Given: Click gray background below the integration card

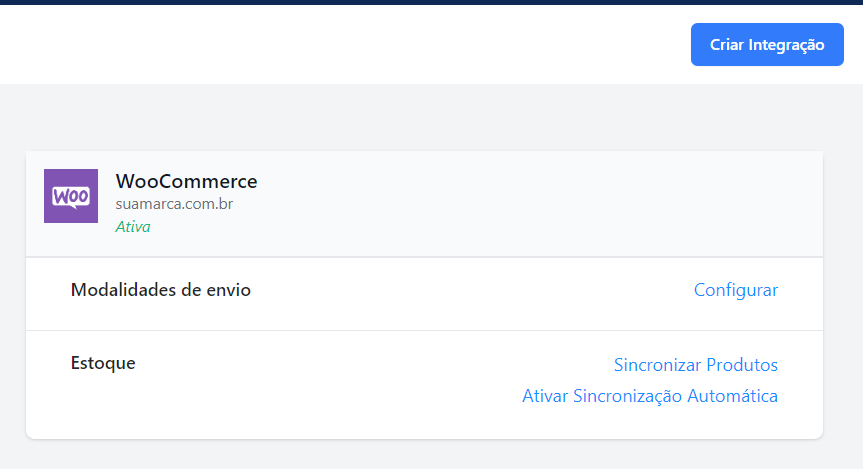Looking at the screenshot, I should (432, 456).
